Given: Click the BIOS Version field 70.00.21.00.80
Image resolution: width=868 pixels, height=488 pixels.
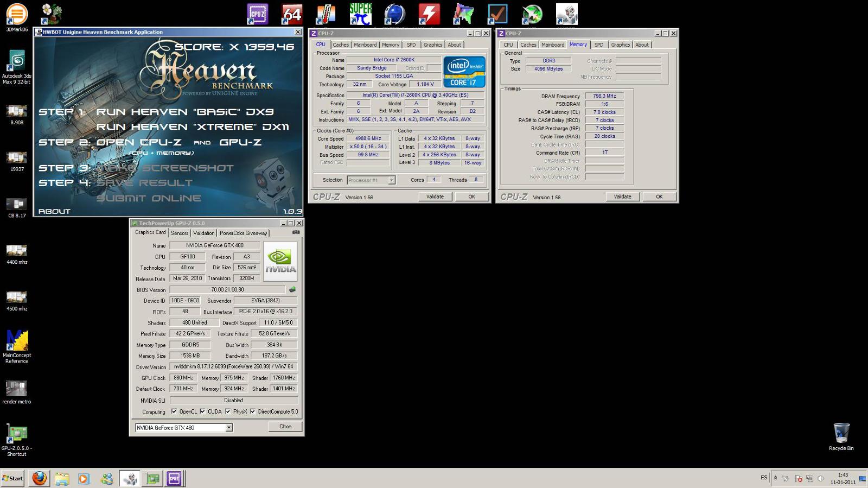Looking at the screenshot, I should [x=227, y=289].
